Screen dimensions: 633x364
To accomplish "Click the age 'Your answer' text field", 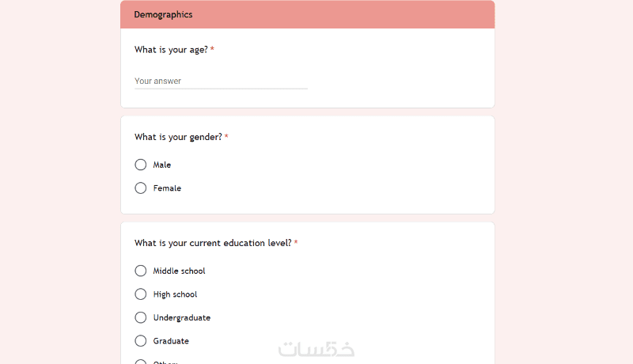I will (221, 81).
